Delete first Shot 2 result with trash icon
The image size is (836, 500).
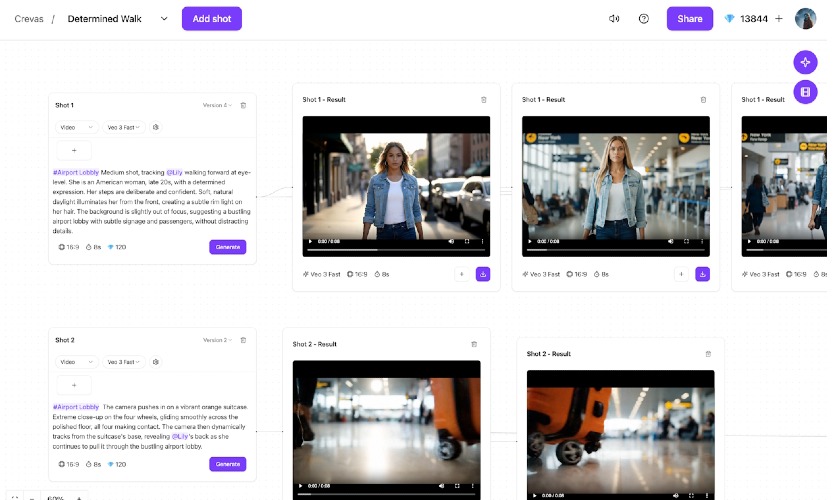click(474, 344)
